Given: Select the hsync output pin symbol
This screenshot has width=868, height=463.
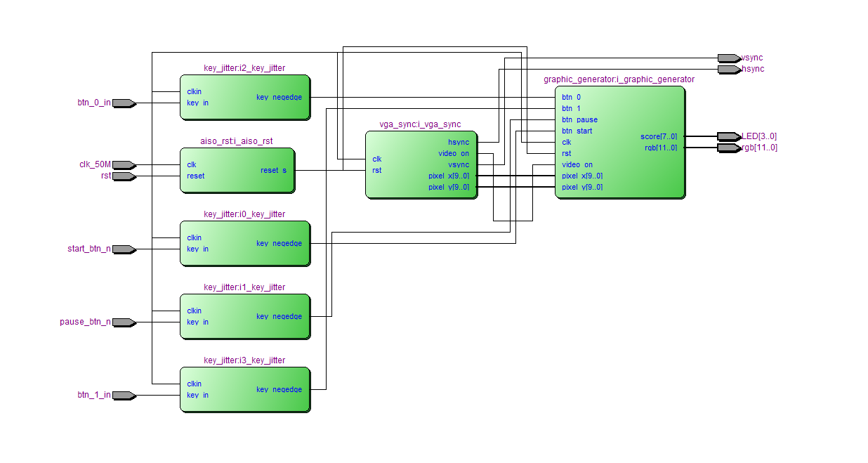Looking at the screenshot, I should click(x=729, y=69).
